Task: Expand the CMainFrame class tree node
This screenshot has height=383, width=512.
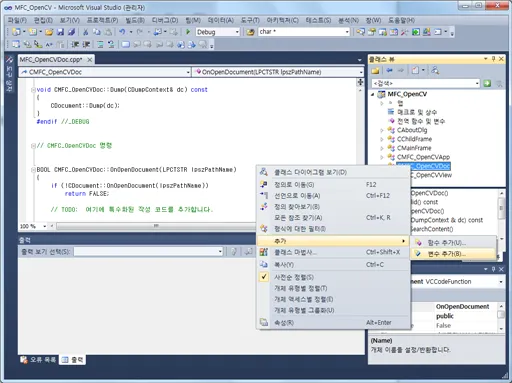Action: [x=382, y=148]
